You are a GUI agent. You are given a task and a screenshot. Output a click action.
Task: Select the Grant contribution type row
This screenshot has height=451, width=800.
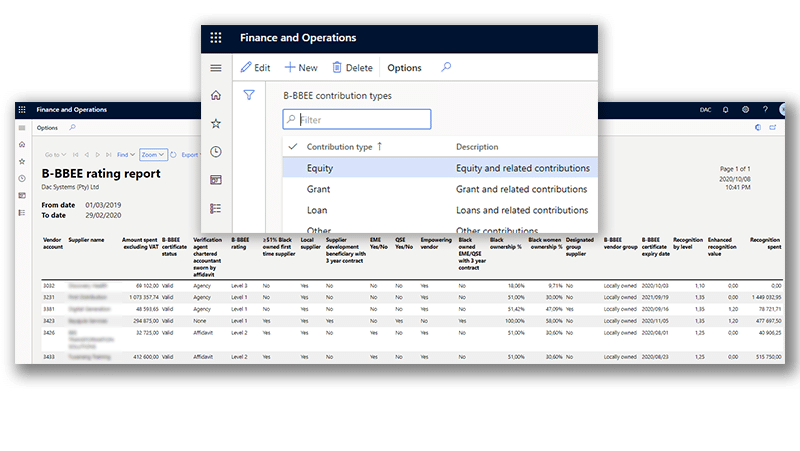[x=321, y=189]
